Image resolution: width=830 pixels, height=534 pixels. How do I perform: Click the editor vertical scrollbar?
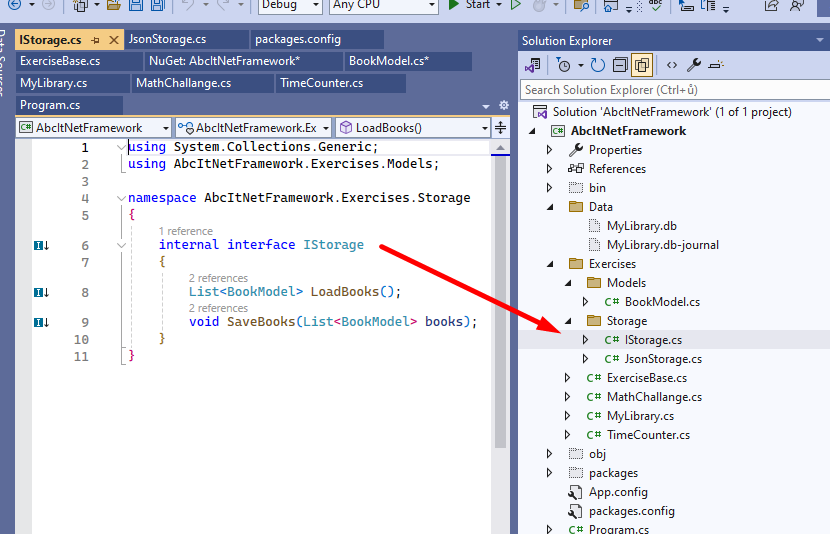click(501, 300)
